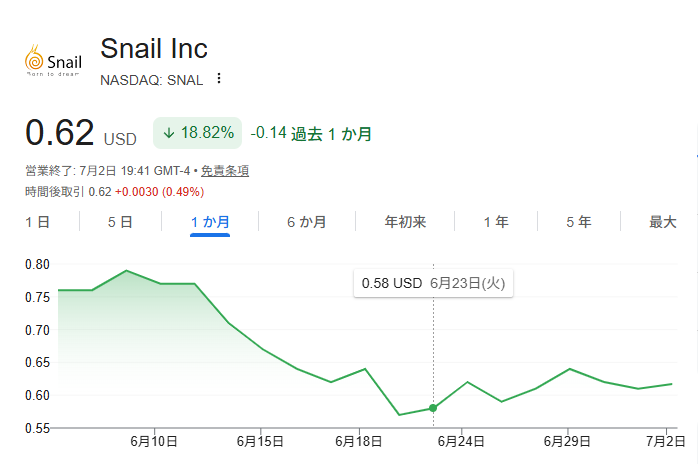This screenshot has width=698, height=464.
Task: Show the 最大 range chart
Action: point(663,222)
